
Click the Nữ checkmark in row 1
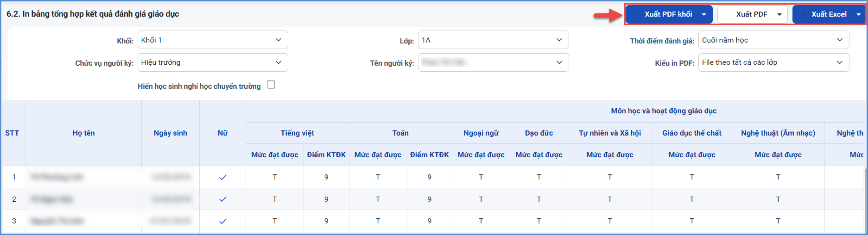(x=223, y=177)
